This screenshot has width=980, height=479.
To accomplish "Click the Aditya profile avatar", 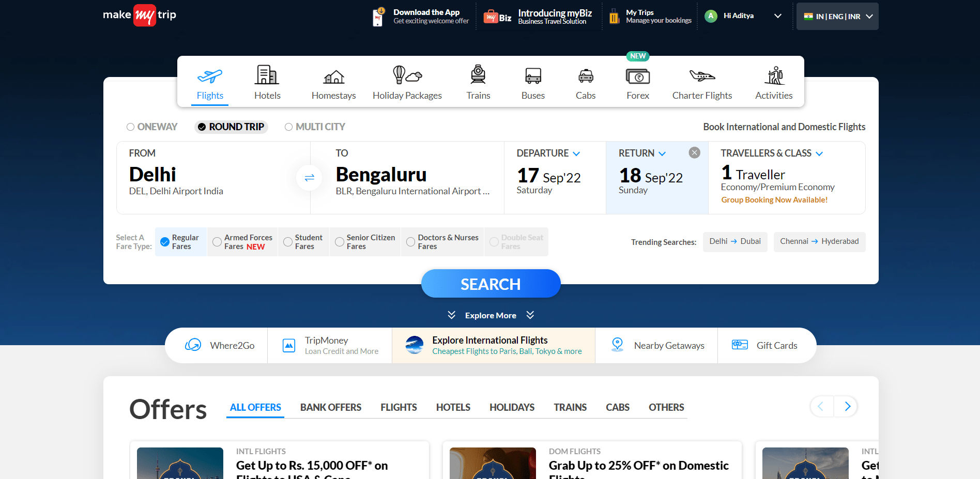I will coord(711,16).
